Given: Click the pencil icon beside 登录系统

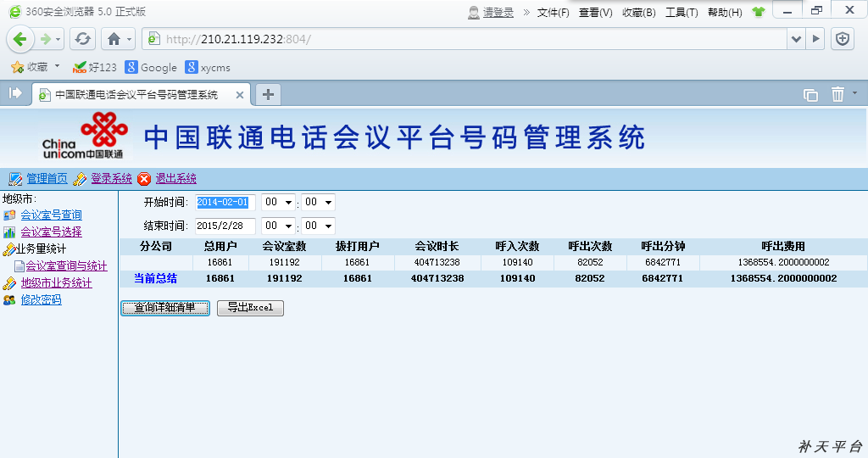Looking at the screenshot, I should point(80,179).
